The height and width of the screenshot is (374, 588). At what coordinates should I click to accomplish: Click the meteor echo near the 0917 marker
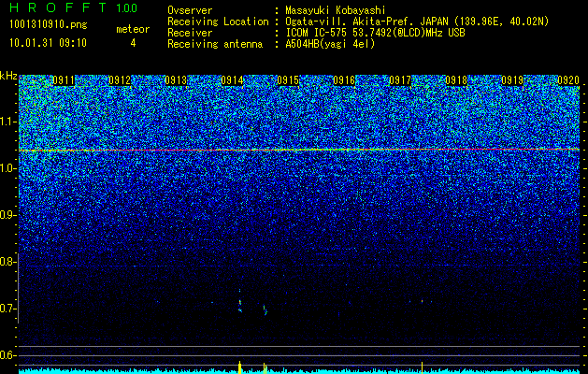[x=422, y=301]
